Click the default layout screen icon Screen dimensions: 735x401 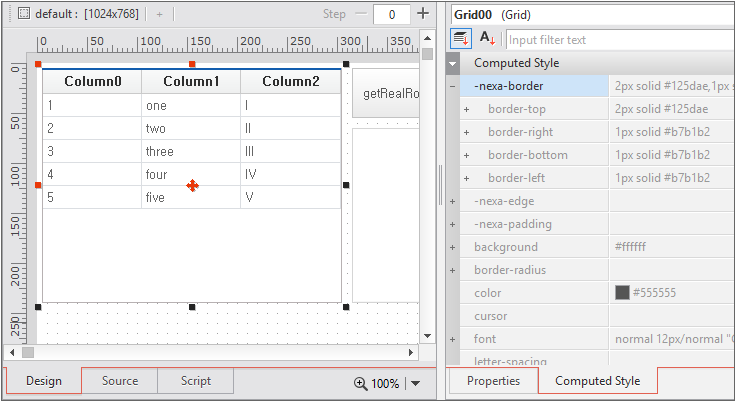pos(25,14)
